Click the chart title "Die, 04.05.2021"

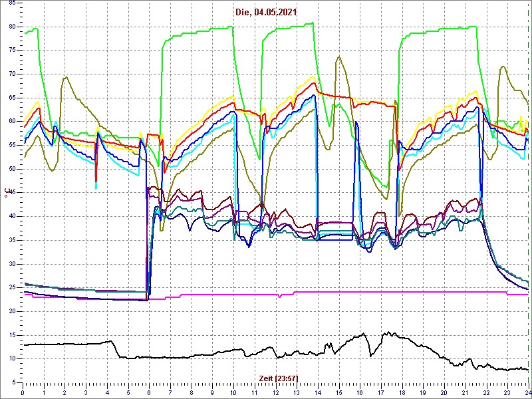tap(265, 12)
